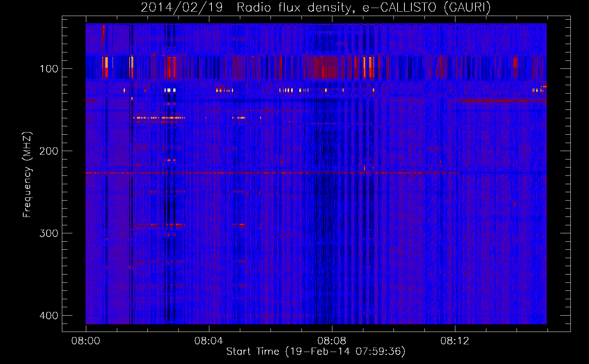This screenshot has height=364, width=589.
Task: Click the '08:00' time tick label
Action: [86, 341]
